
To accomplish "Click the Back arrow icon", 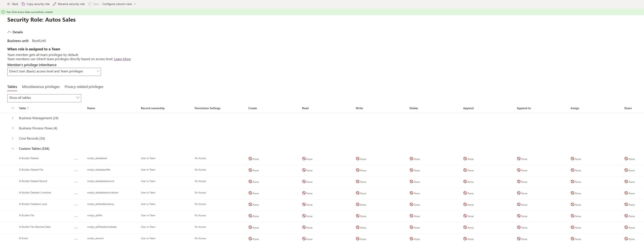I will tap(9, 4).
